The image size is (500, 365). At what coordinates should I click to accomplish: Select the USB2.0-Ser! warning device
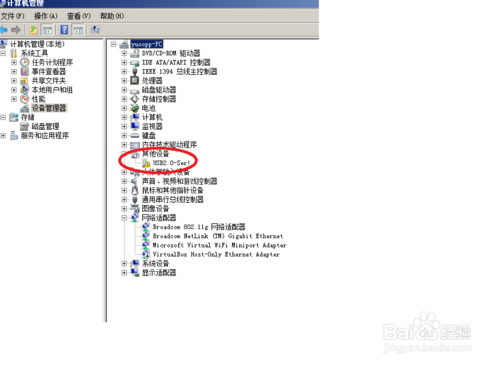tap(171, 163)
